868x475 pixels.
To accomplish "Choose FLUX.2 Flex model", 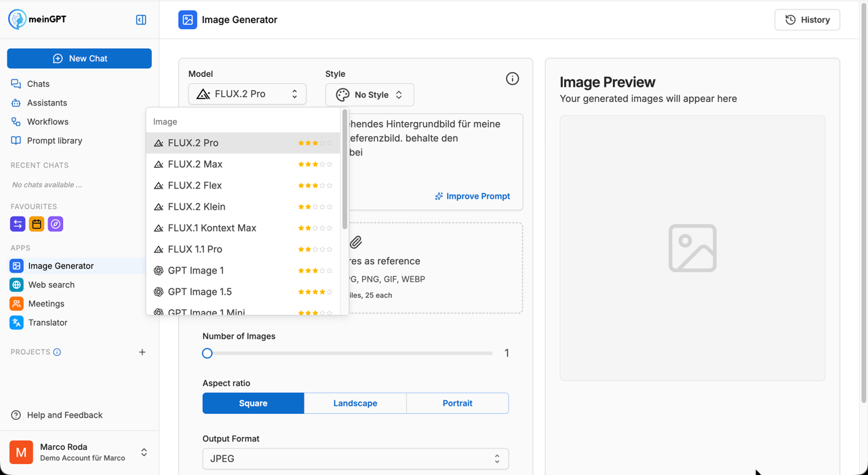I will pos(244,185).
